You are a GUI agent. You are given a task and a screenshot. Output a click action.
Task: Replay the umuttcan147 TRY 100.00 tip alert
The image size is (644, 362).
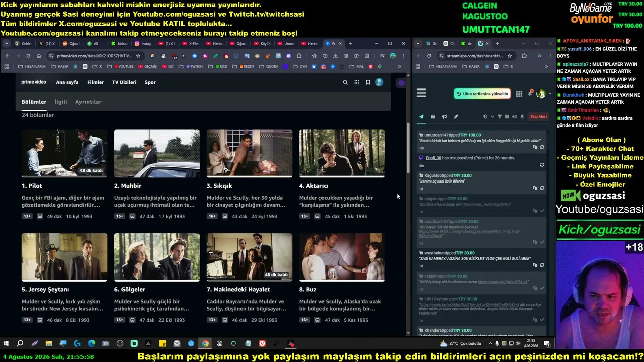pos(542,147)
